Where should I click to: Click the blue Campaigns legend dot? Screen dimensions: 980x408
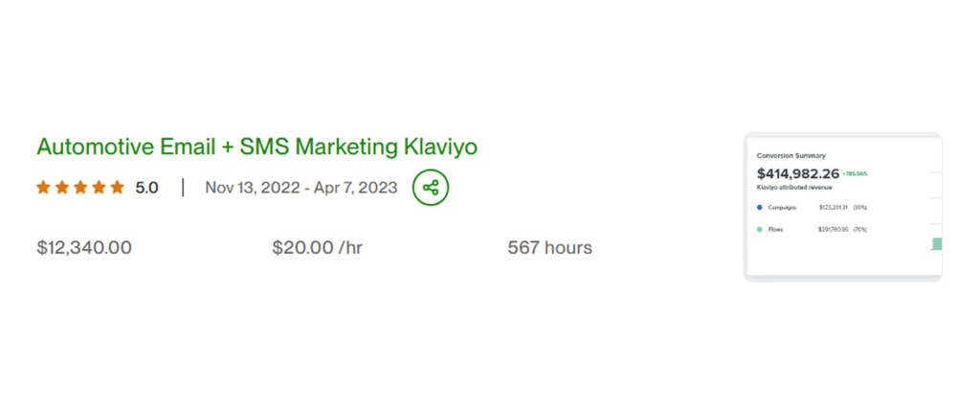click(x=759, y=207)
